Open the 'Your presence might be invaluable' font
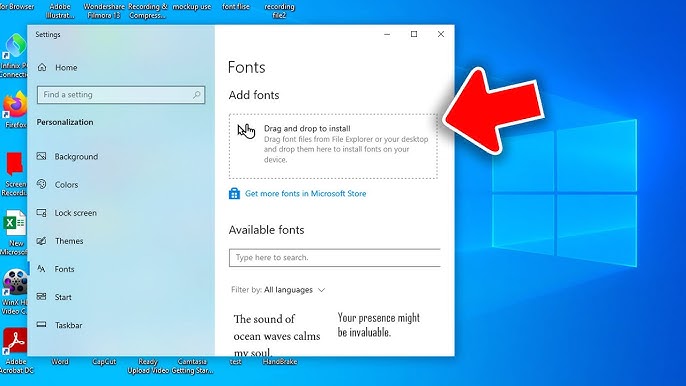Image resolution: width=686 pixels, height=386 pixels. click(379, 325)
